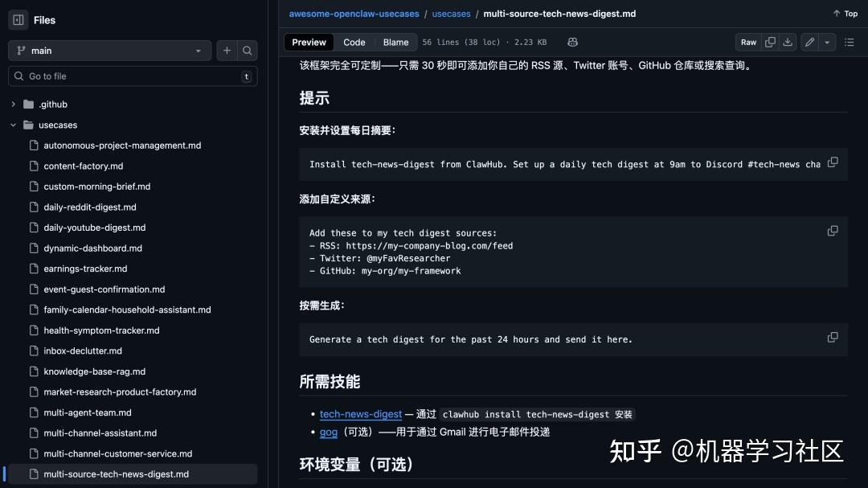View the Raw file

748,42
